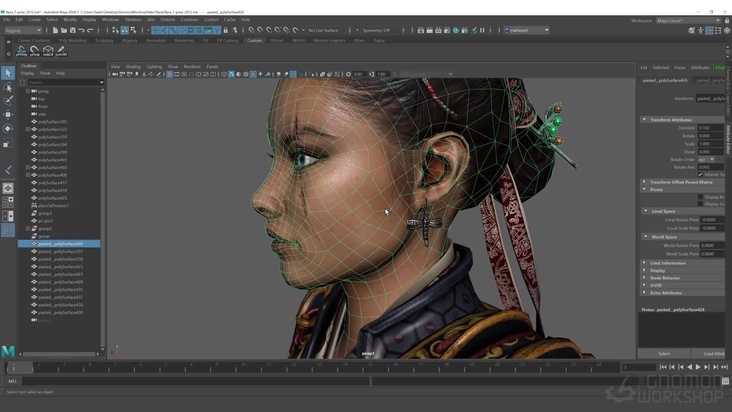Open the Skeleton menu
This screenshot has width=732, height=412.
pyautogui.click(x=133, y=20)
